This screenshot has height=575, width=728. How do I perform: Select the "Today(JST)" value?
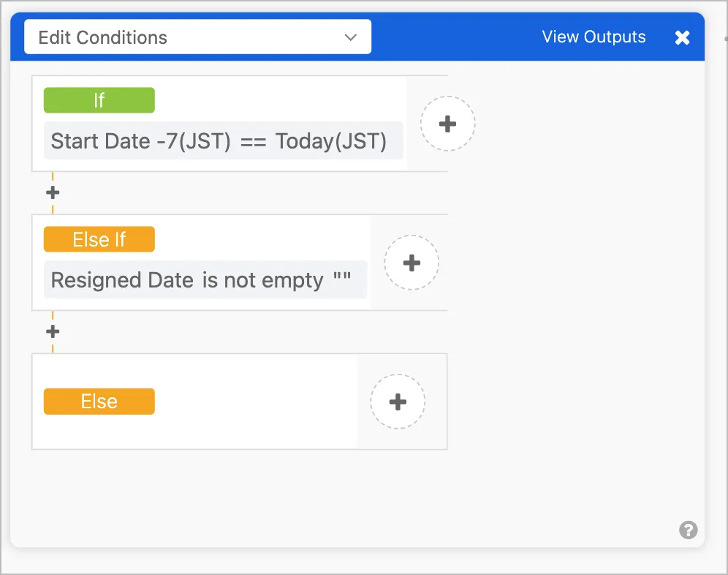(331, 140)
